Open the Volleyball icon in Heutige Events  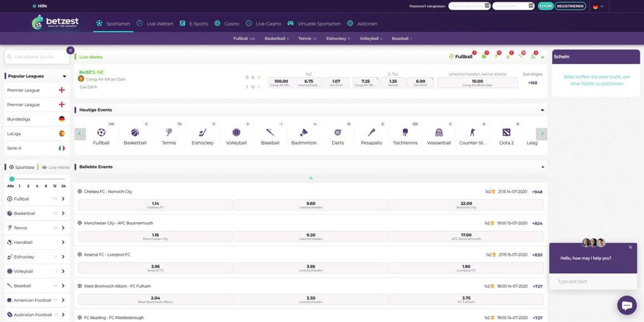point(236,132)
